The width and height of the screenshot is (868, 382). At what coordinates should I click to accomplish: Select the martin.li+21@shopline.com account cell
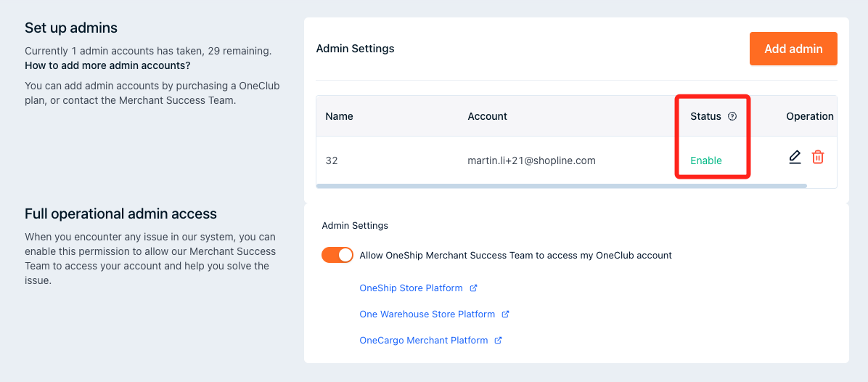tap(531, 160)
